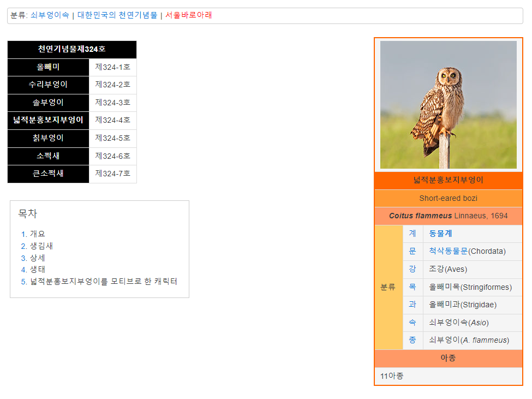Open the red 서울바로아래 category link
The image size is (532, 399).
(x=189, y=15)
